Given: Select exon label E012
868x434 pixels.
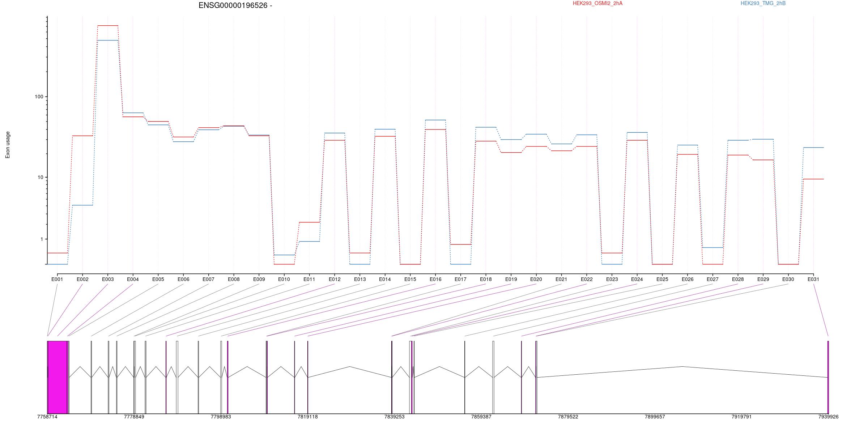Looking at the screenshot, I should tap(335, 279).
